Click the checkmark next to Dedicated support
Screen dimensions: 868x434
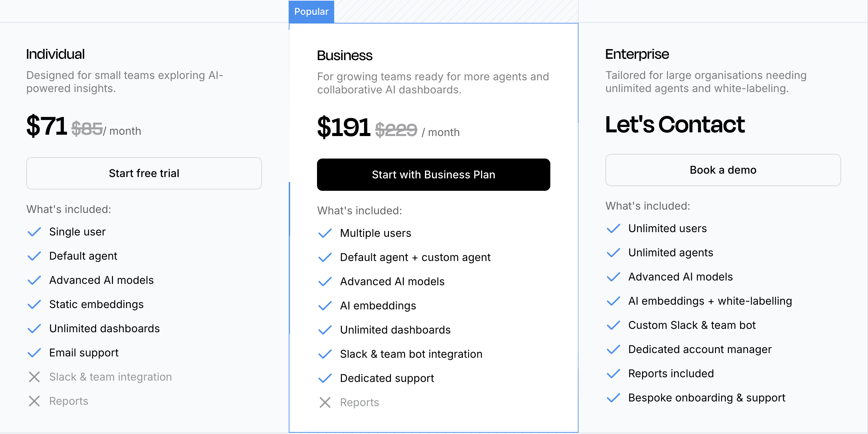pyautogui.click(x=325, y=379)
